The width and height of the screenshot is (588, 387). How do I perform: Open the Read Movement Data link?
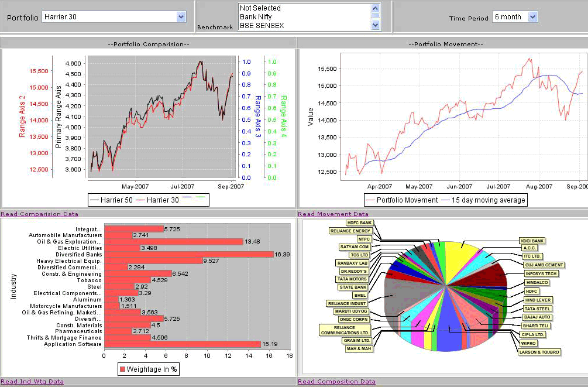coord(333,214)
